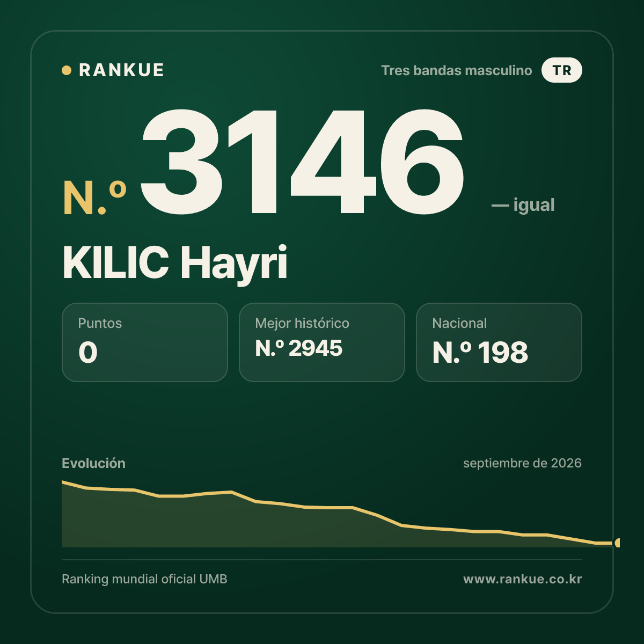Click the Evolución chart heading
The image size is (644, 644).
click(93, 463)
